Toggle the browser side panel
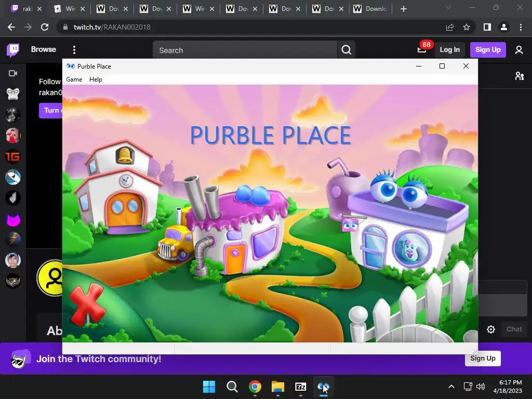Viewport: 532px width, 399px height. 487,27
